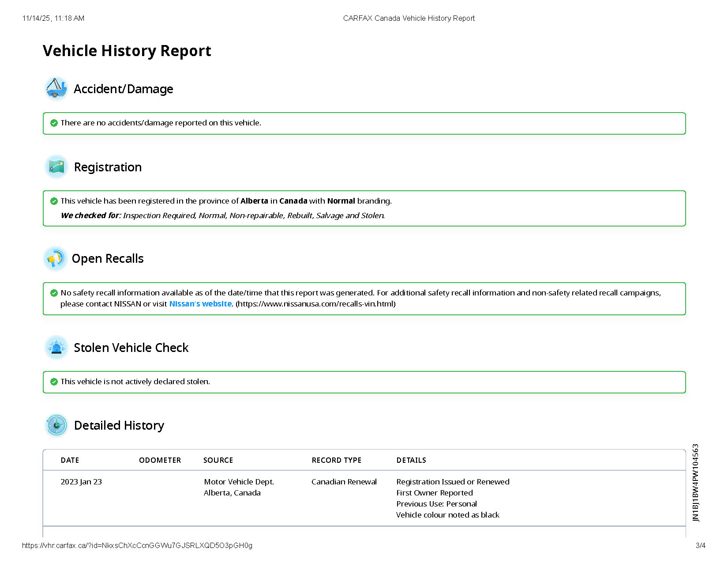
Task: Click the Accident/Damage tow truck icon
Action: point(56,88)
